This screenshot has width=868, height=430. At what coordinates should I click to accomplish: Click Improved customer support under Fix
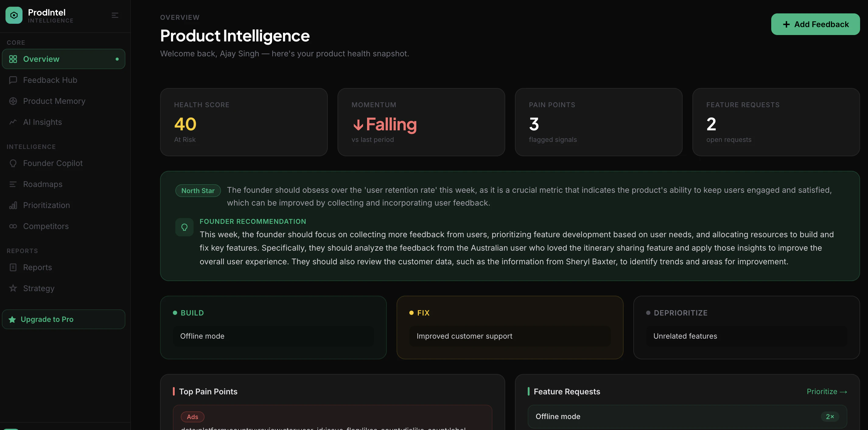(510, 336)
